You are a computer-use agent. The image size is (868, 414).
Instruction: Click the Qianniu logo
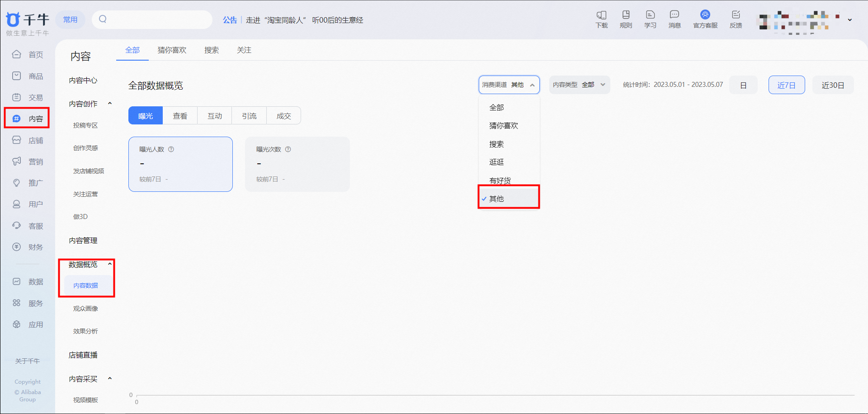click(x=27, y=20)
